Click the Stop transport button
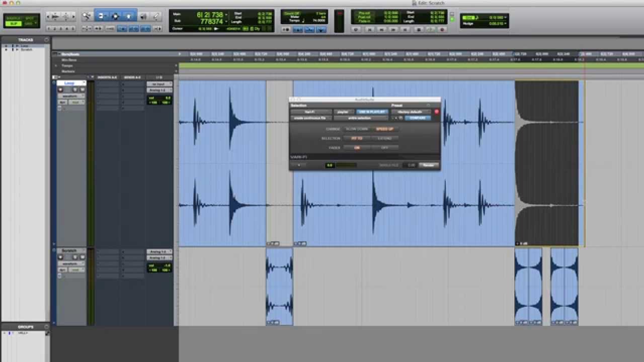 (418, 30)
